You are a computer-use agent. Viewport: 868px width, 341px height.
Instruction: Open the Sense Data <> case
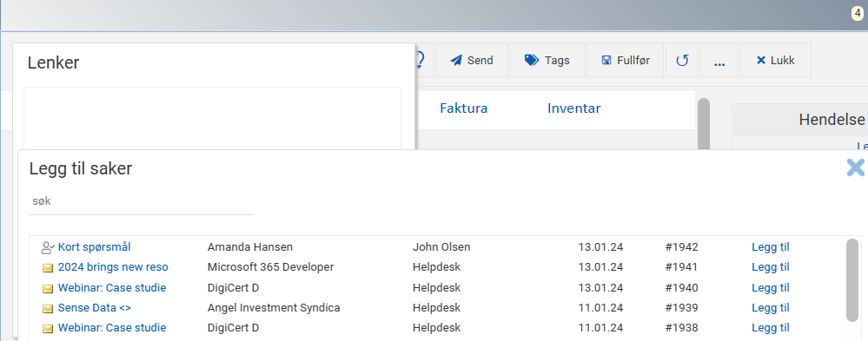(x=94, y=308)
